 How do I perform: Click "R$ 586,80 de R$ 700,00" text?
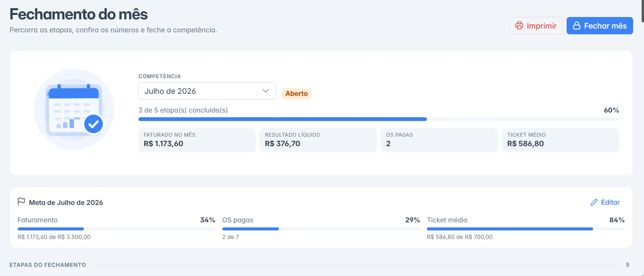[460, 237]
